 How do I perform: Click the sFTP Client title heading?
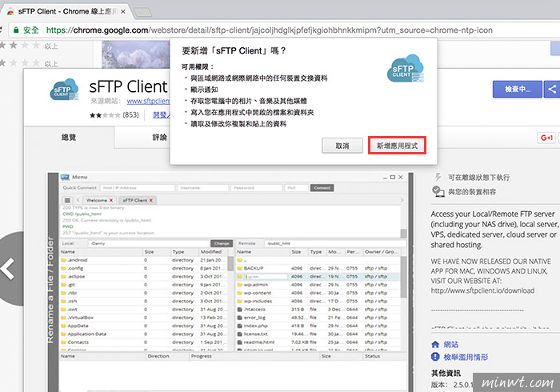[x=128, y=86]
